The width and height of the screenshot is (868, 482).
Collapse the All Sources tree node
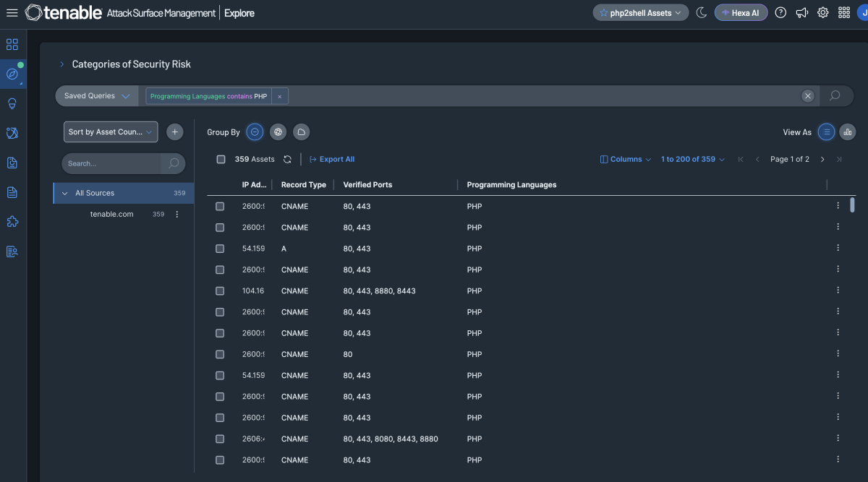[65, 194]
